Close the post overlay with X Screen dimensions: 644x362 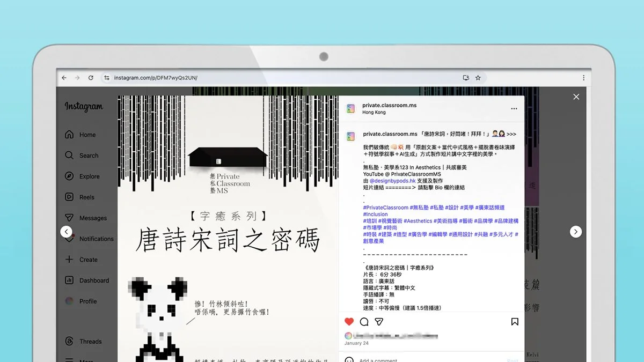tap(576, 97)
